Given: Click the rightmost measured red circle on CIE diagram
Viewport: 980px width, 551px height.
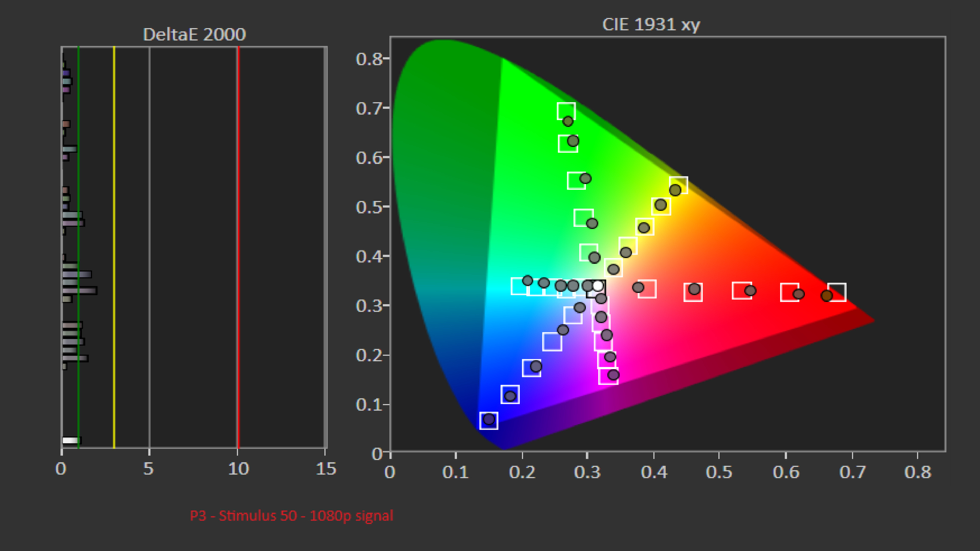Looking at the screenshot, I should click(827, 295).
